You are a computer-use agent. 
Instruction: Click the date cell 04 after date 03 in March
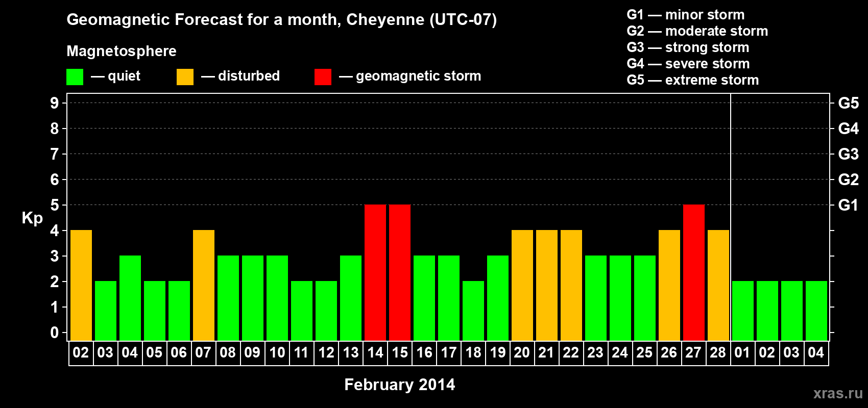[x=816, y=353]
